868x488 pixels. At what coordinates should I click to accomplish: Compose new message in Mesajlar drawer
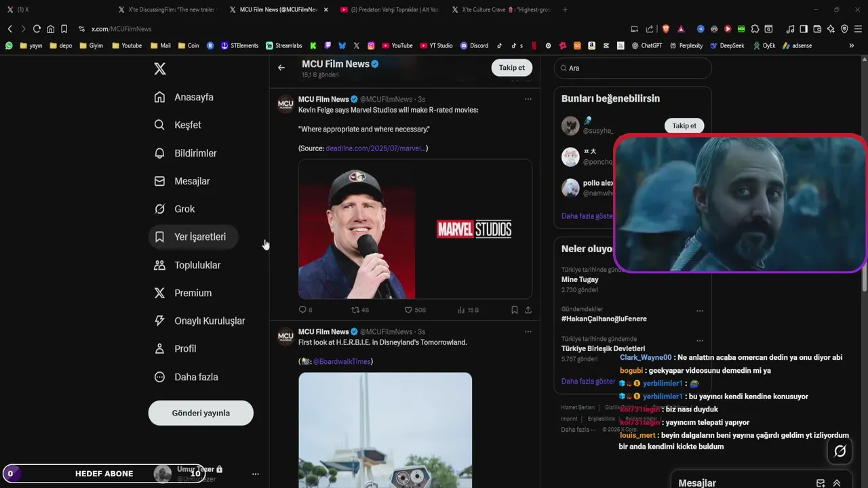click(821, 483)
